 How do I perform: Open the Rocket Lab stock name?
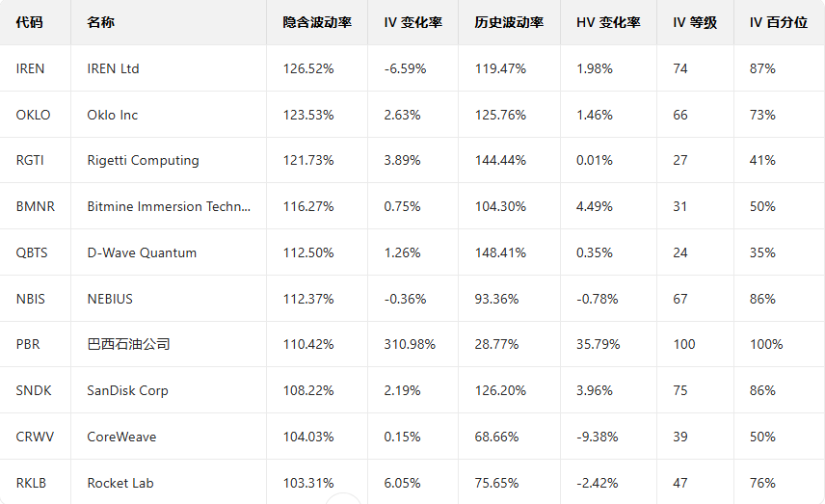(120, 483)
